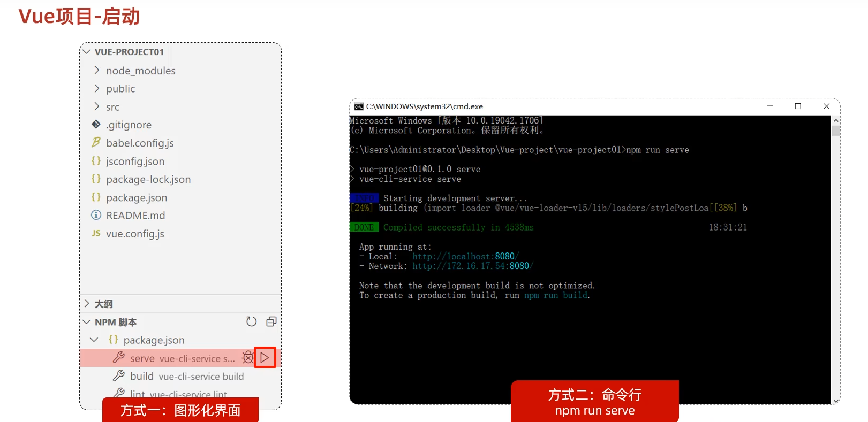Click the braces icon beside package-lock.json
This screenshot has width=868, height=422.
pyautogui.click(x=96, y=179)
